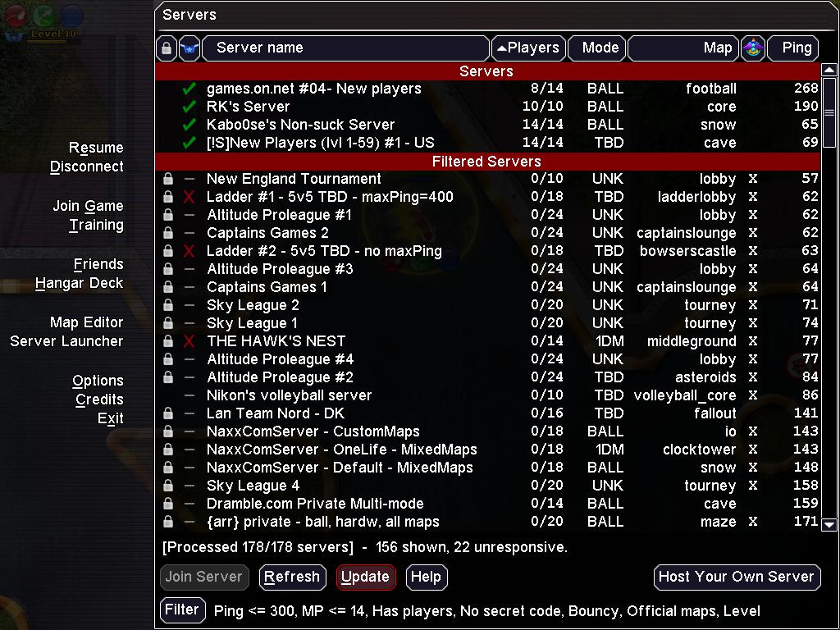Select NaxxComServer - Default - MixedMaps row
Viewport: 840px width, 630px height.
click(x=487, y=468)
